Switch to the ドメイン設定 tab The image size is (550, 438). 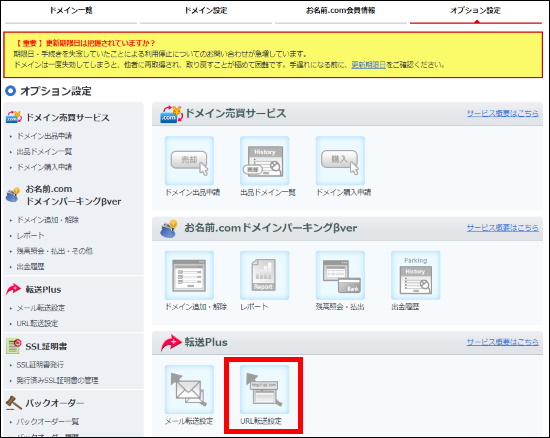click(x=206, y=11)
